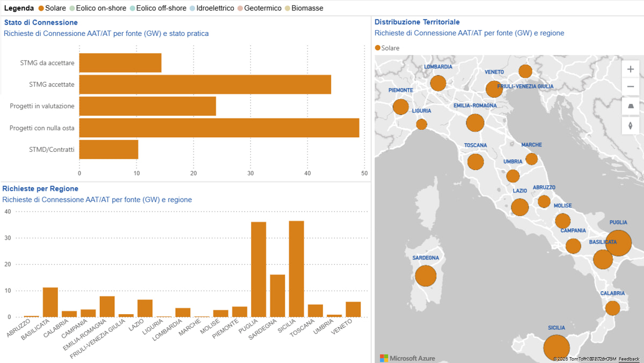
Task: Select the STMD/Contratti bar
Action: [x=109, y=150]
